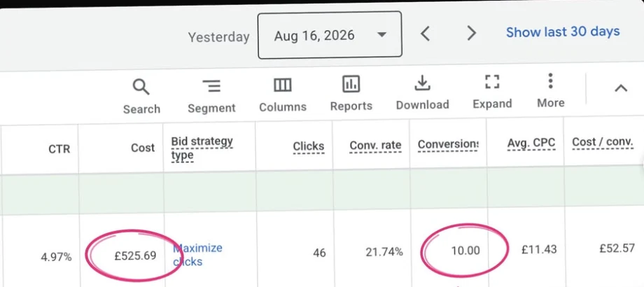Viewport: 644px width, 287px height.
Task: Go to the previous date period
Action: click(x=425, y=34)
